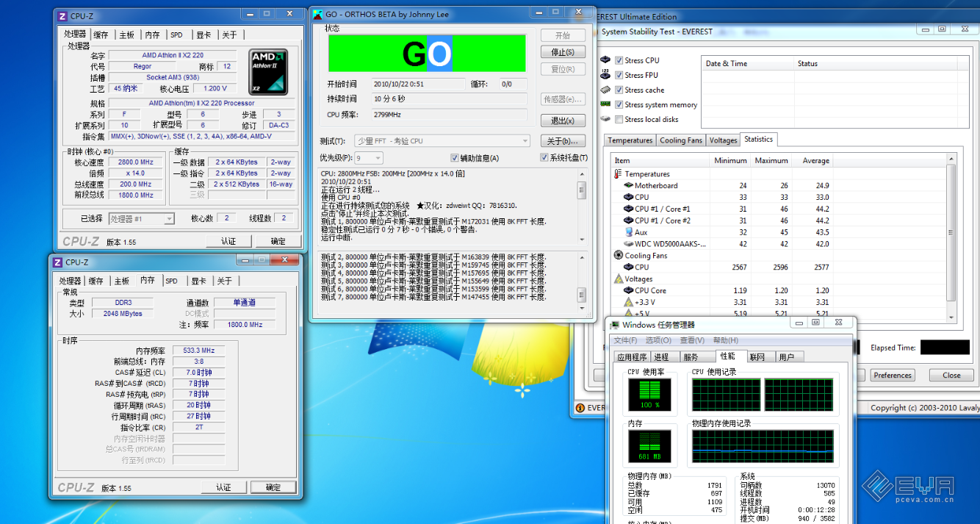This screenshot has height=524, width=980.
Task: Click the Date & Time column header
Action: coord(748,63)
